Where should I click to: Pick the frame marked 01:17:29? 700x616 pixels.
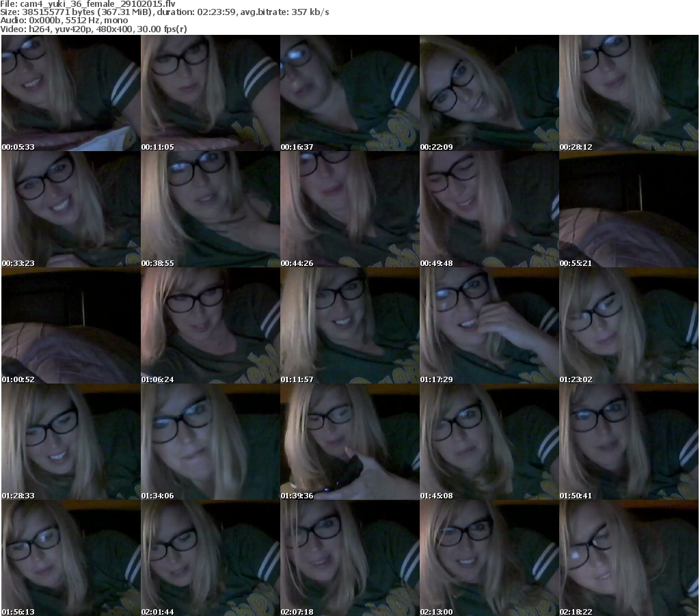(x=489, y=325)
